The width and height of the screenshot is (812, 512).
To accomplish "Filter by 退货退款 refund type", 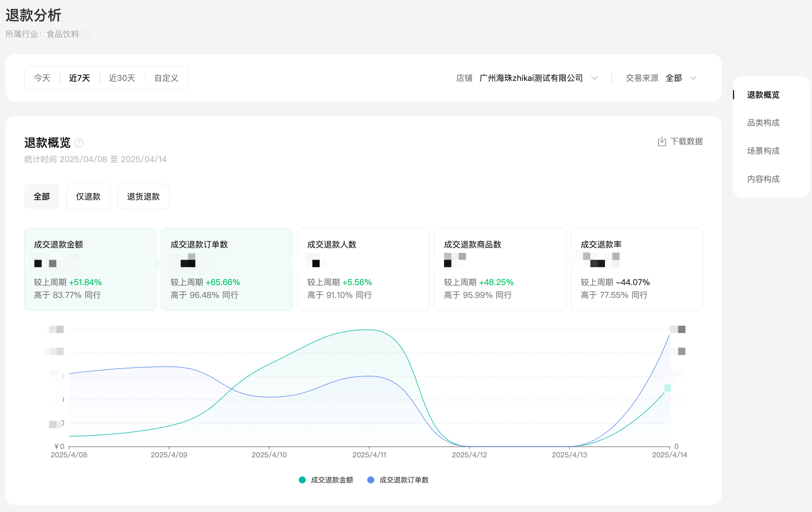I will pyautogui.click(x=143, y=197).
